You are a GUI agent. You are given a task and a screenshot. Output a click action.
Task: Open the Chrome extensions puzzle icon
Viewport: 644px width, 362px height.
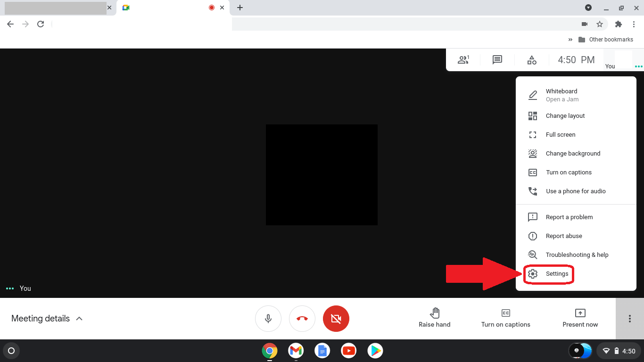click(x=619, y=24)
